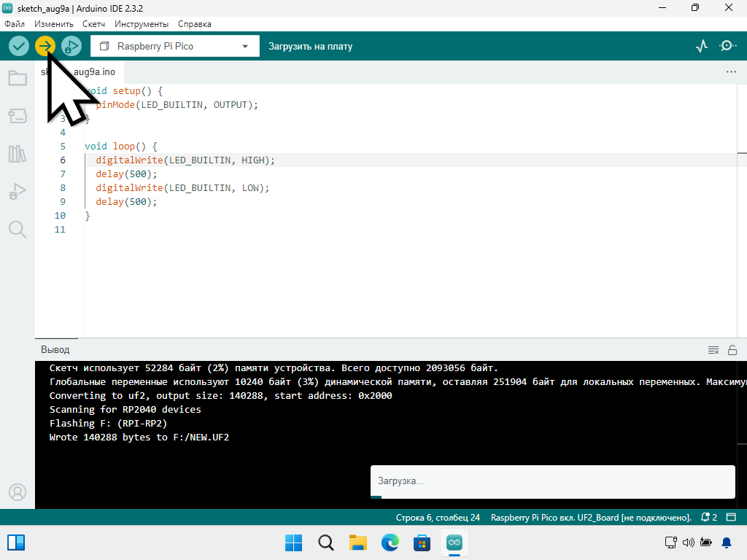747x560 pixels.
Task: Open File Explorer from the taskbar
Action: click(x=357, y=542)
